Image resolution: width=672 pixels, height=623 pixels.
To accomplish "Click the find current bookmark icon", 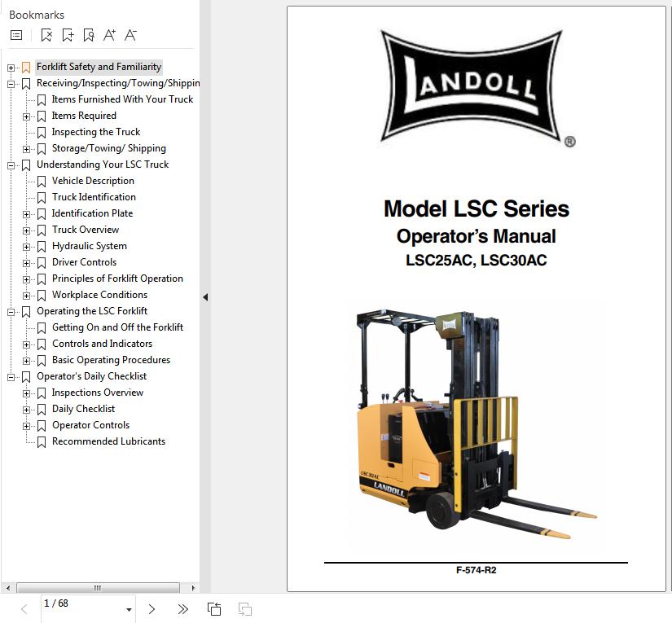I will point(89,35).
